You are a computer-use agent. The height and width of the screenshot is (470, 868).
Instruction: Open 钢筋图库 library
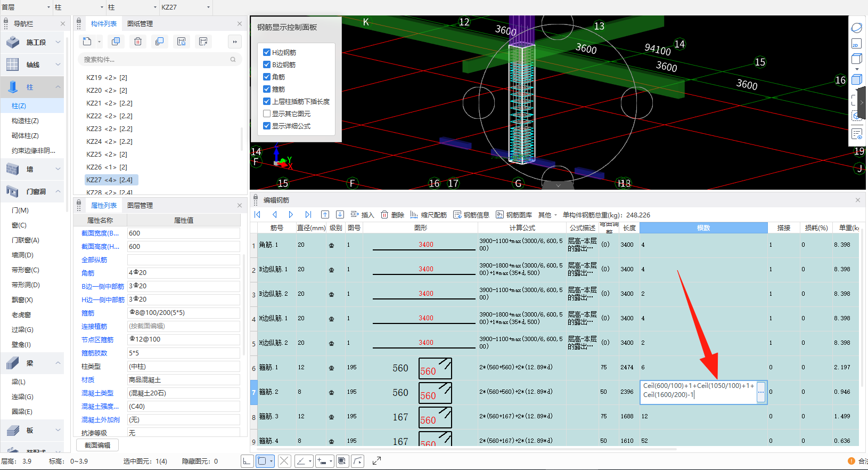point(514,215)
